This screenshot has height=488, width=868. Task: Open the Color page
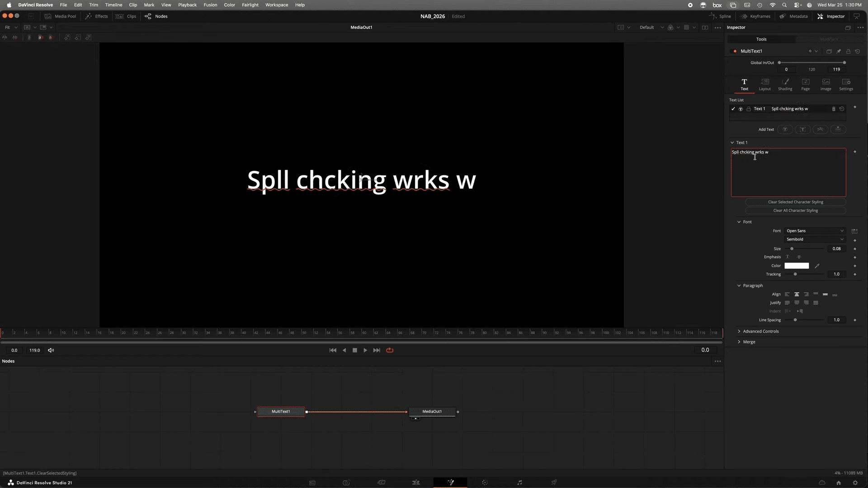[x=484, y=482]
